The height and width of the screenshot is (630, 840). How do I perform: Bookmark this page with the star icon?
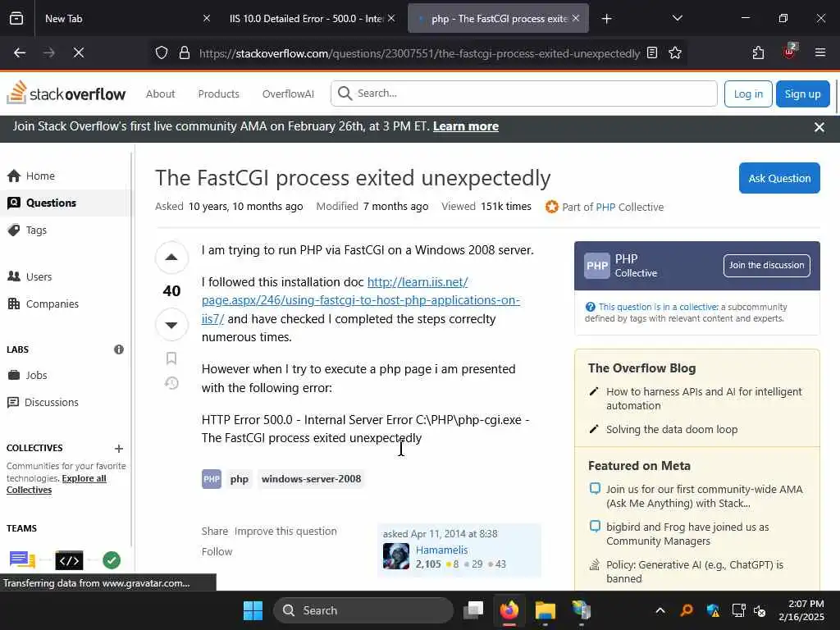coord(675,52)
